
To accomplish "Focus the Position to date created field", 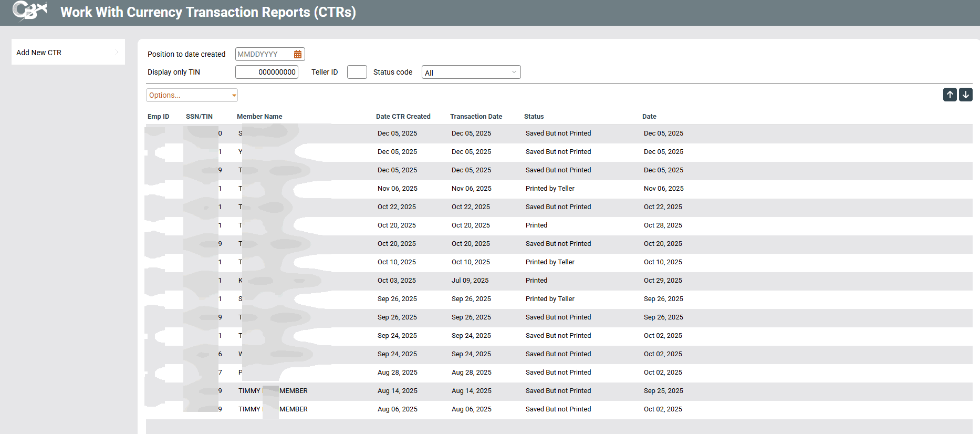I will coord(263,54).
